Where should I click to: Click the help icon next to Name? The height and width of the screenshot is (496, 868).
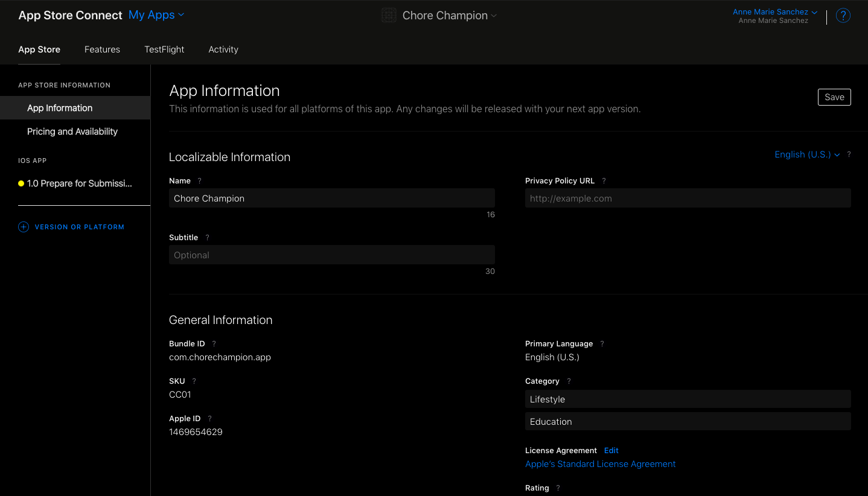pos(200,181)
